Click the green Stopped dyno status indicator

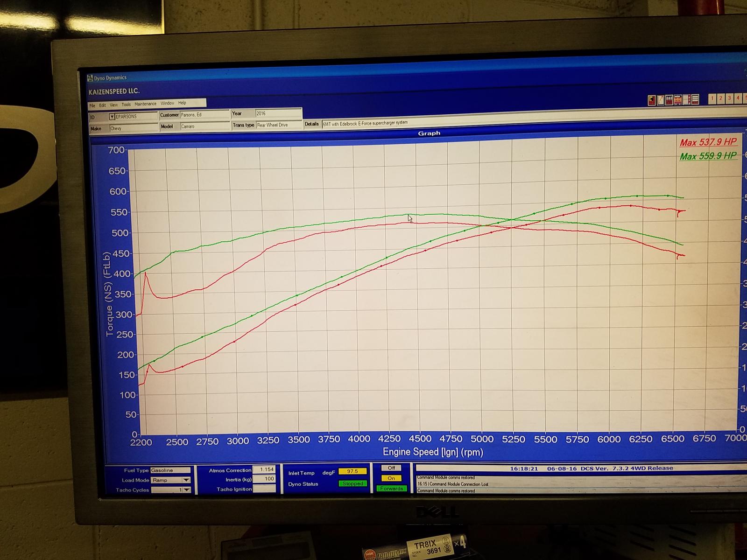(x=352, y=484)
